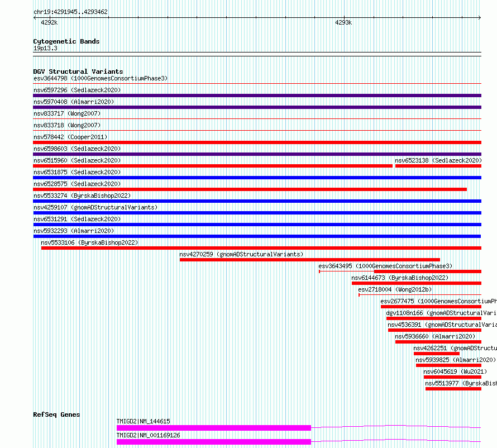Viewport: 497px width, 448px height.
Task: Select nsv6144673 ByrskaBishop2022 label
Action: click(x=400, y=278)
